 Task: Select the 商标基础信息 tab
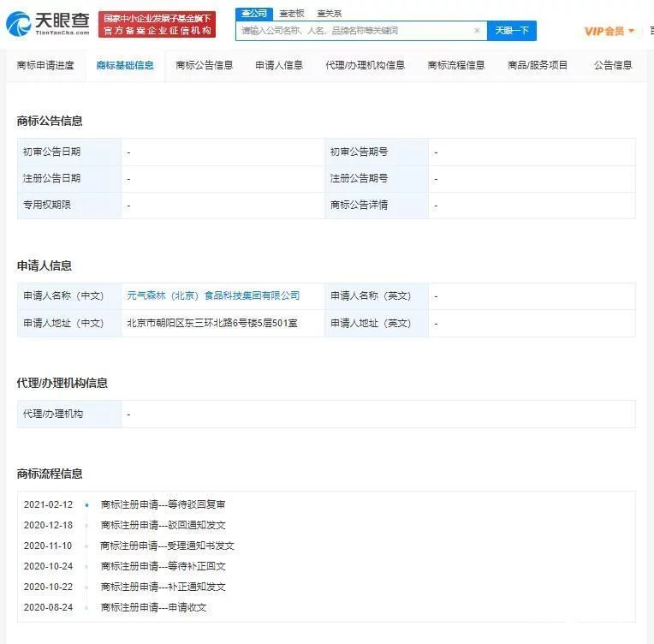point(125,65)
